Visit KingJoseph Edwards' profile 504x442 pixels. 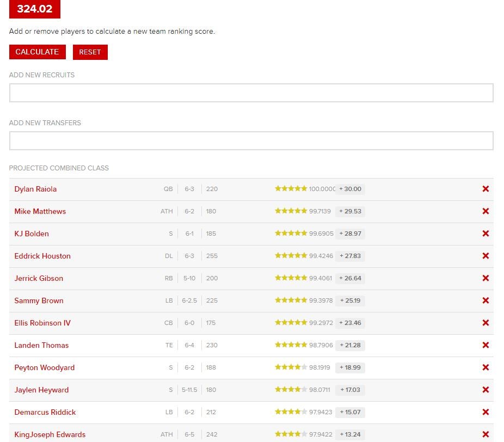point(50,434)
